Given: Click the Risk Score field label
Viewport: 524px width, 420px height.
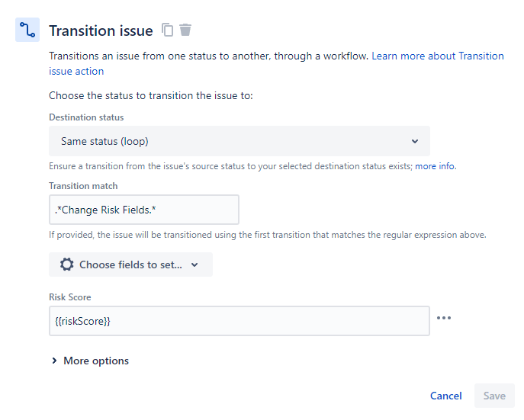Looking at the screenshot, I should point(70,297).
